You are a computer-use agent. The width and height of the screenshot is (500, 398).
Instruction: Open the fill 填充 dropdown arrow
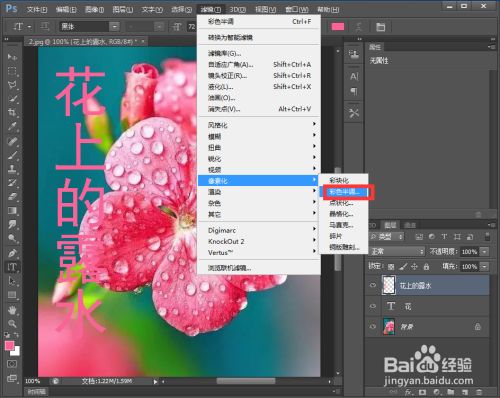tap(485, 267)
